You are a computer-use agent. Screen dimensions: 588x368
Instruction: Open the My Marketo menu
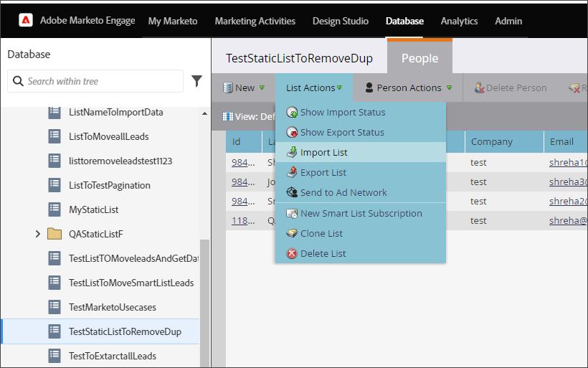tap(173, 21)
